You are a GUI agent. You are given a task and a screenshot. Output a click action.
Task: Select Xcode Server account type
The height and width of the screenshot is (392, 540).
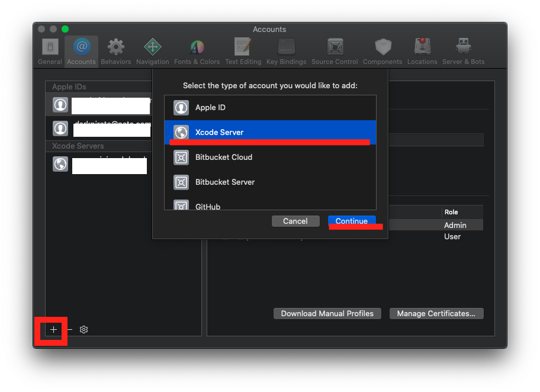(271, 132)
